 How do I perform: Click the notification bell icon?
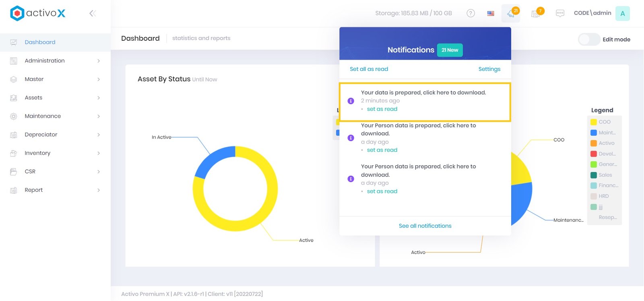(x=511, y=14)
